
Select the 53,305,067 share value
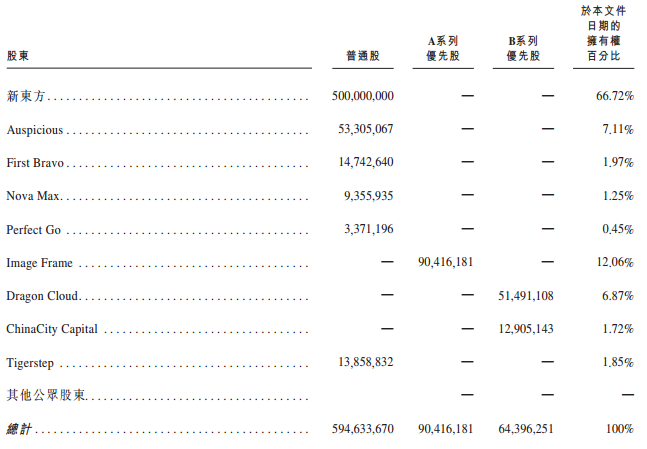pos(366,129)
